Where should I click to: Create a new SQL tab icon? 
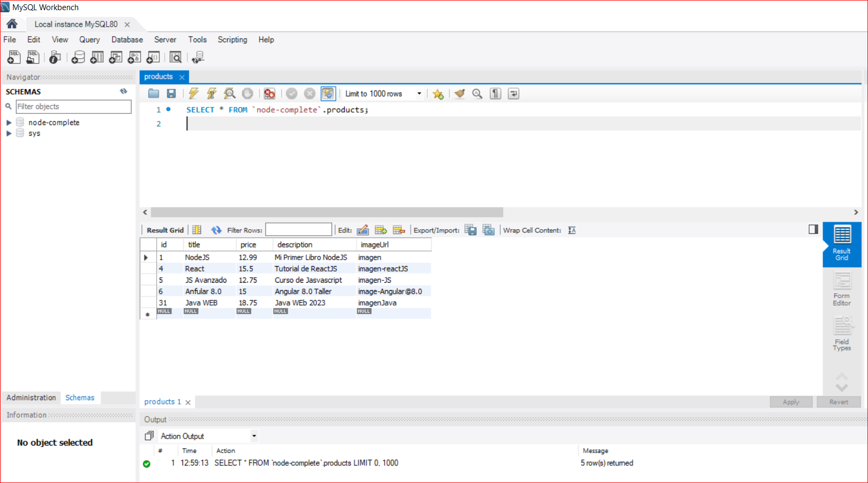coord(14,57)
